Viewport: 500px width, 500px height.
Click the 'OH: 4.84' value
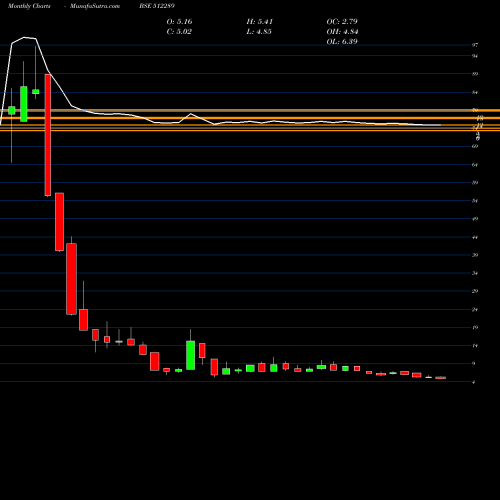[342, 32]
